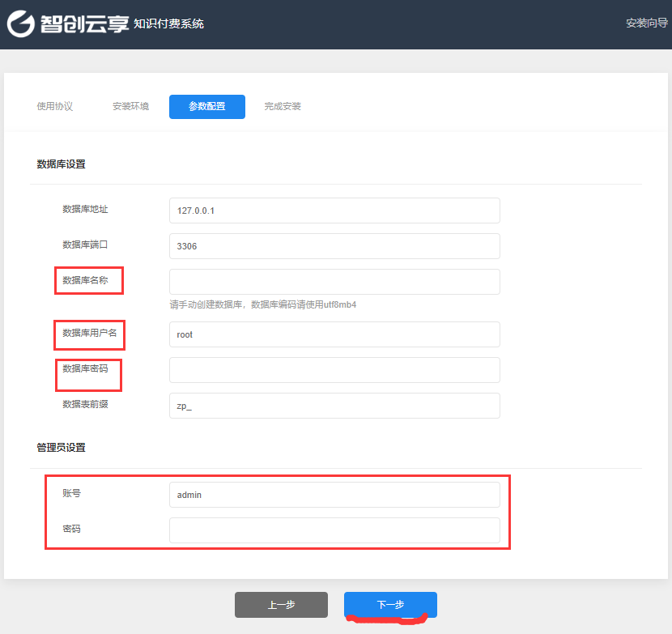This screenshot has height=634, width=672.
Task: Switch to the 完成安装 step tab
Action: (x=283, y=106)
